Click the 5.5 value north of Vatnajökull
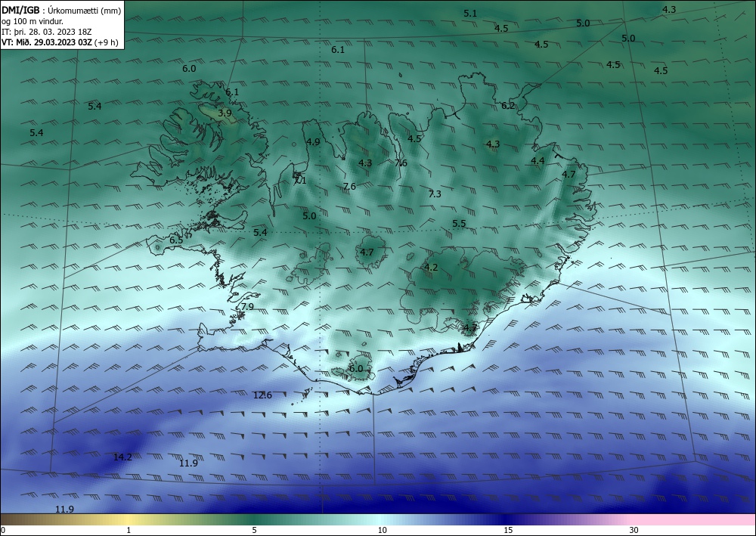756x536 pixels. click(459, 224)
